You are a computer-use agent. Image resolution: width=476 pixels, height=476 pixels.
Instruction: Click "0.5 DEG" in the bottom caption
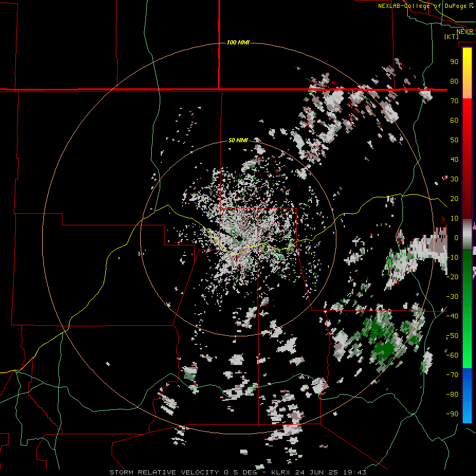[240, 472]
